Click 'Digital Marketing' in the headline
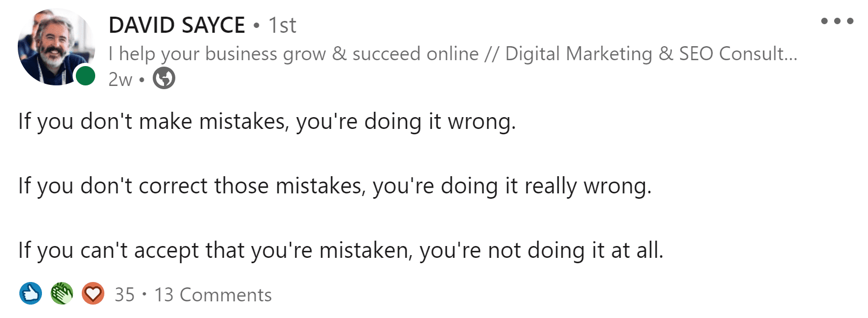868x318 pixels. (x=579, y=54)
